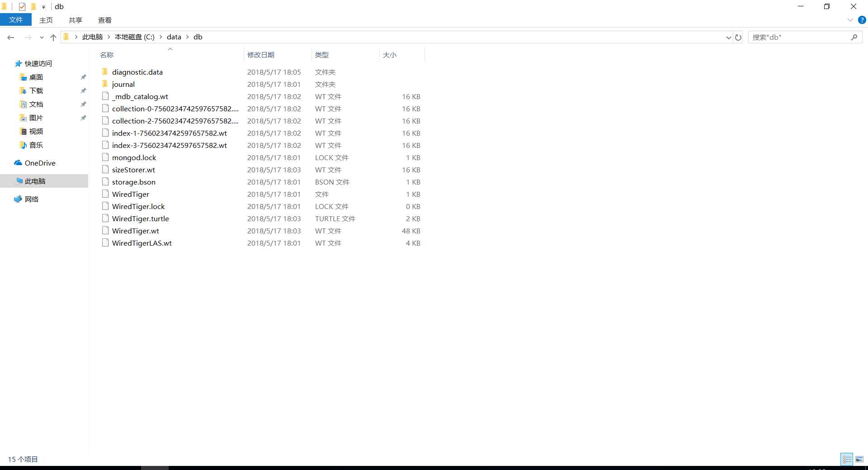Click the pin icon beside 桌面
Screen dimensions: 868x470
[x=83, y=77]
